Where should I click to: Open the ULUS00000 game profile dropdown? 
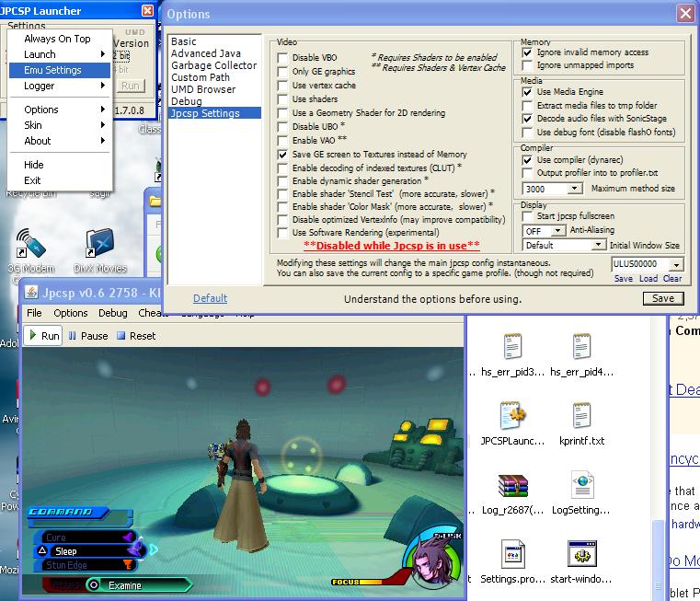pos(677,264)
